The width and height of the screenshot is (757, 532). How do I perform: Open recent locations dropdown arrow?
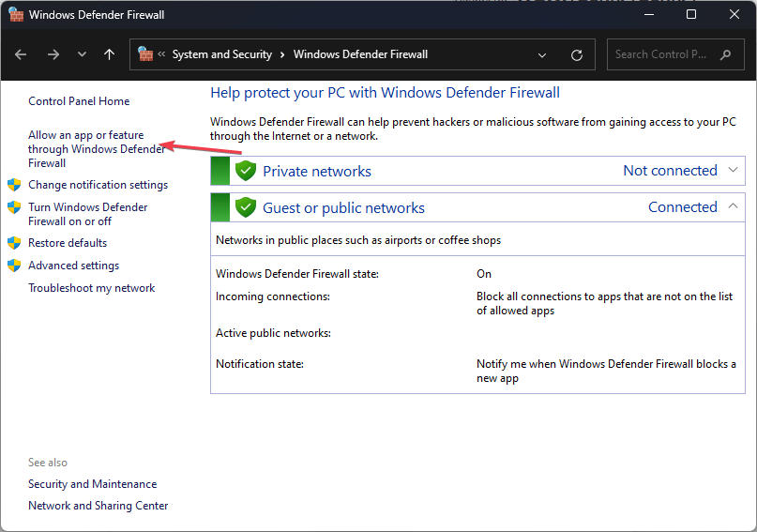[x=82, y=54]
